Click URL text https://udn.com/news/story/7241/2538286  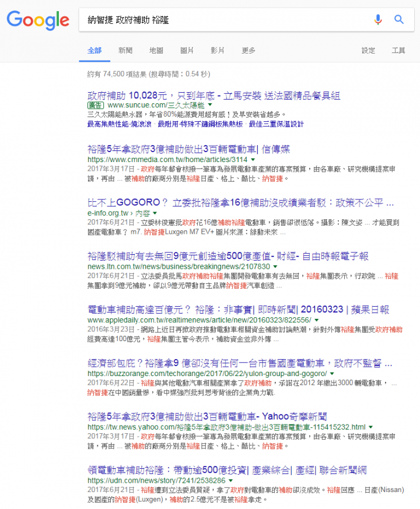tap(156, 480)
